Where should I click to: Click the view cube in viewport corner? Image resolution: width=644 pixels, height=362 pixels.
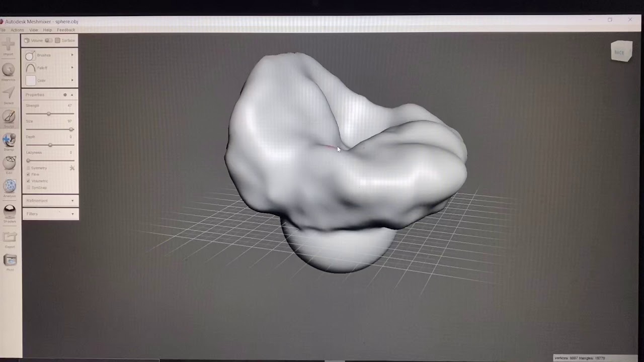coord(621,51)
